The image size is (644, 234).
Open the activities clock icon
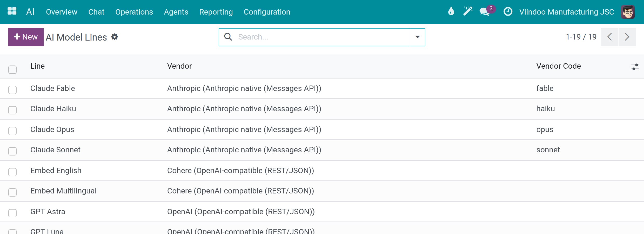(508, 12)
